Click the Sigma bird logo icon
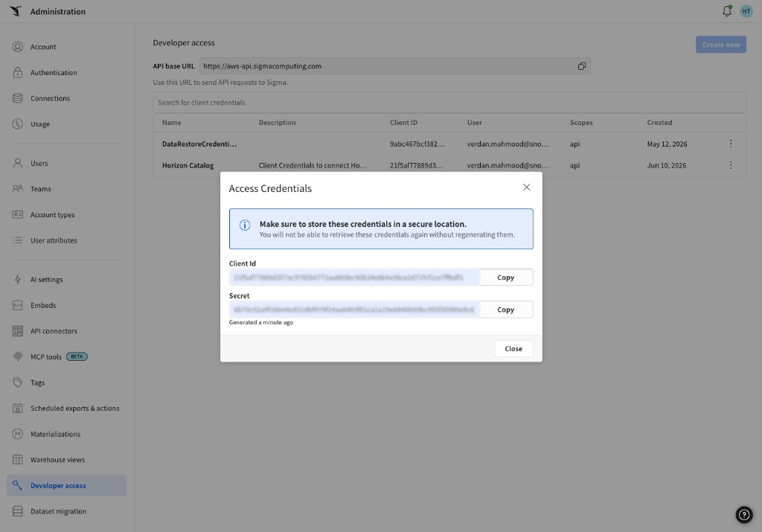The image size is (762, 532). (x=16, y=10)
